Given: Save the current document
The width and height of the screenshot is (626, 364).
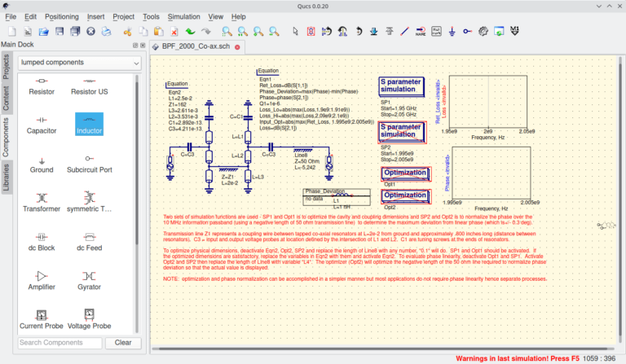Looking at the screenshot, I should 59,31.
